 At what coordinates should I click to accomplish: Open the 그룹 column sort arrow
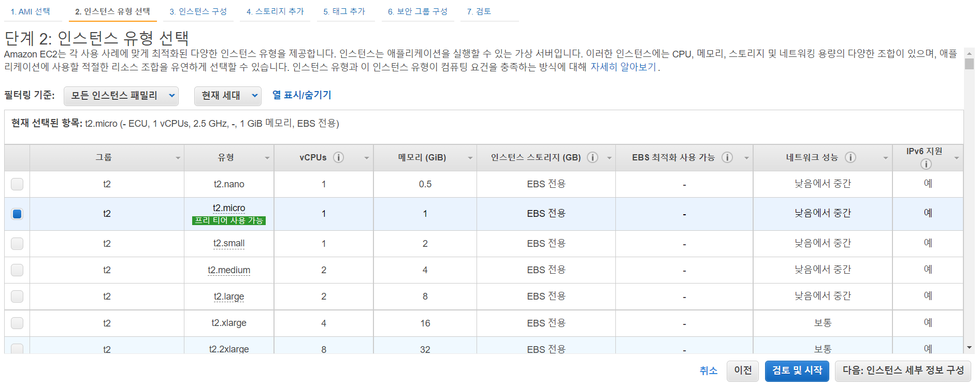178,158
